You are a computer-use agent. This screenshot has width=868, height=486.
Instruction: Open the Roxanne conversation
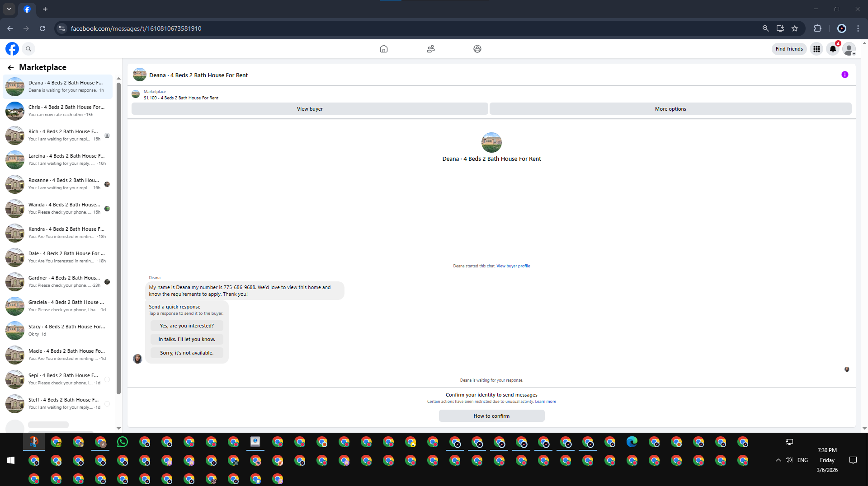click(x=58, y=184)
